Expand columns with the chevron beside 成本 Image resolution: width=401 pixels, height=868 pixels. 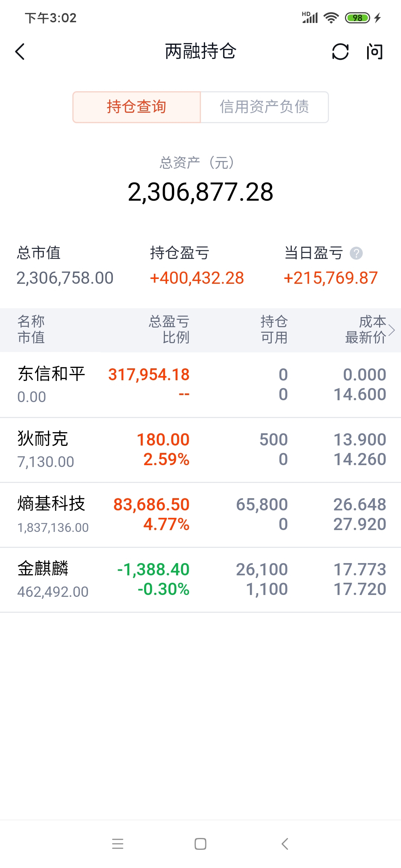[x=391, y=330]
